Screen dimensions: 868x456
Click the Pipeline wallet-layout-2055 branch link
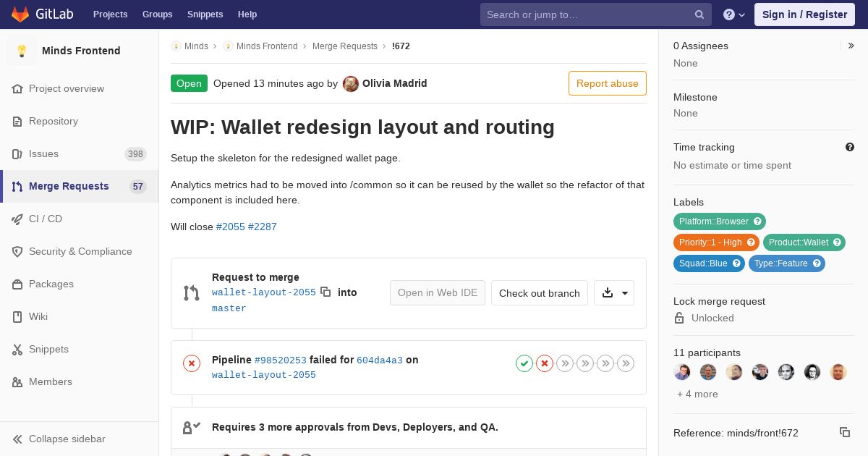click(264, 375)
